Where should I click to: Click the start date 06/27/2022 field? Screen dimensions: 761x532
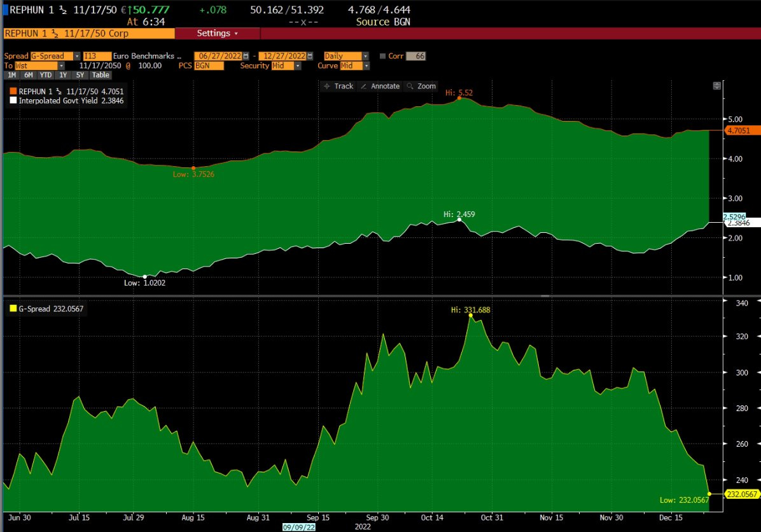[x=218, y=56]
